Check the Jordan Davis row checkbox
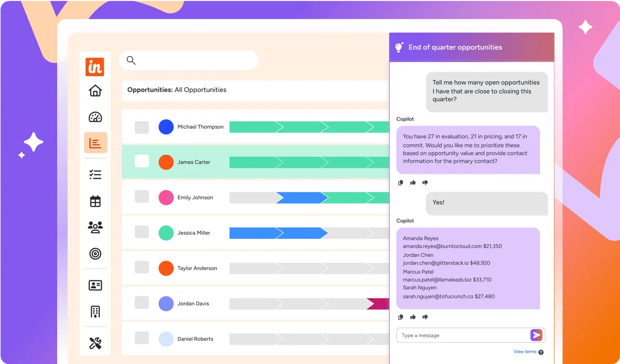This screenshot has height=364, width=620. pos(142,303)
